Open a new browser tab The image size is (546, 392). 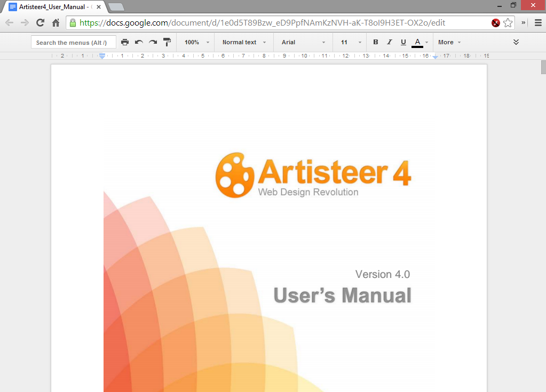116,6
